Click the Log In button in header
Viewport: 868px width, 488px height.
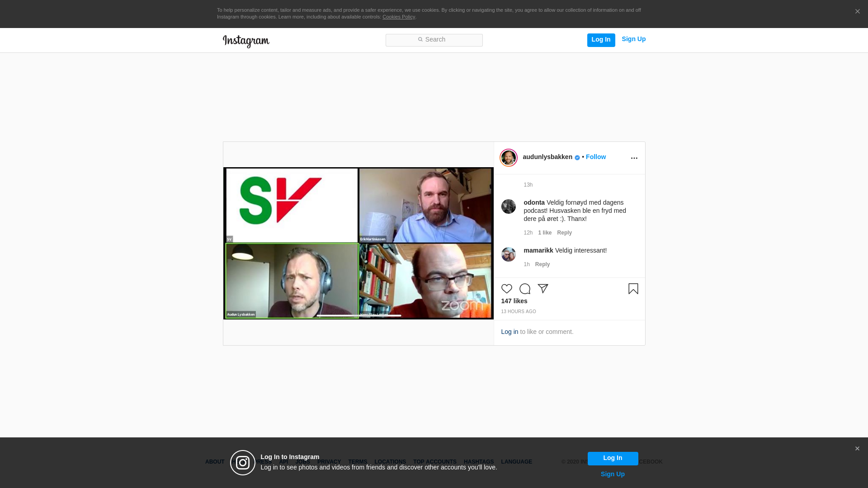click(601, 40)
